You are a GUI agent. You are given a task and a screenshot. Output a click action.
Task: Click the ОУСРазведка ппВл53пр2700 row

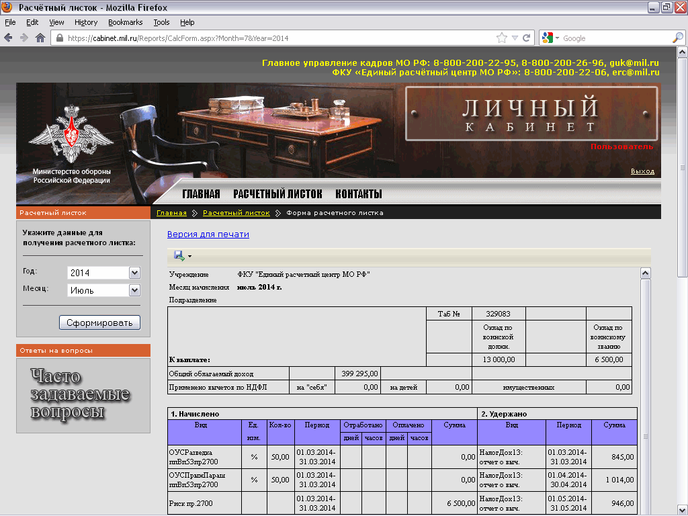(322, 457)
